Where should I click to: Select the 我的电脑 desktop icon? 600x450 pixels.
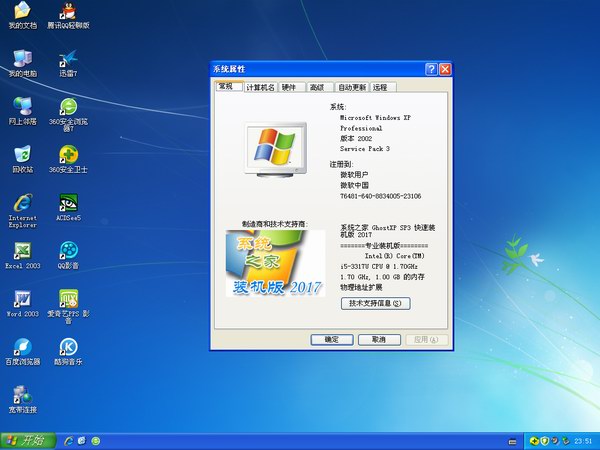point(23,64)
